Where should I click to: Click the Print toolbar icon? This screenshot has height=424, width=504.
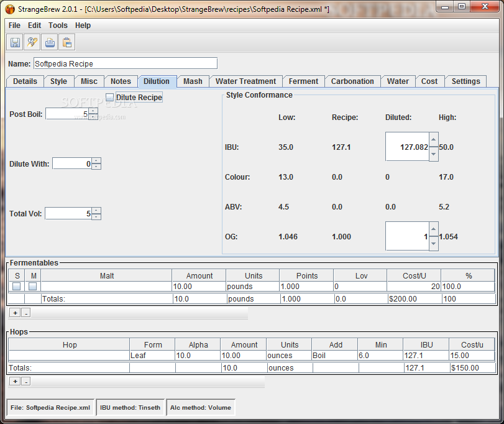click(50, 42)
